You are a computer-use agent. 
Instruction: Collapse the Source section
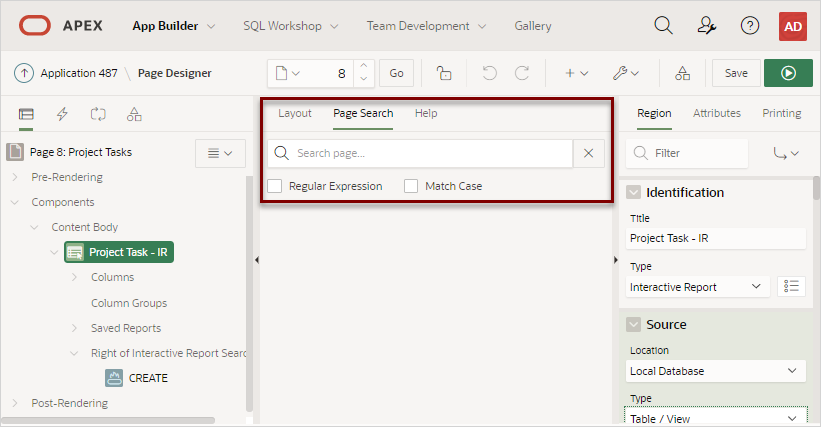click(634, 324)
